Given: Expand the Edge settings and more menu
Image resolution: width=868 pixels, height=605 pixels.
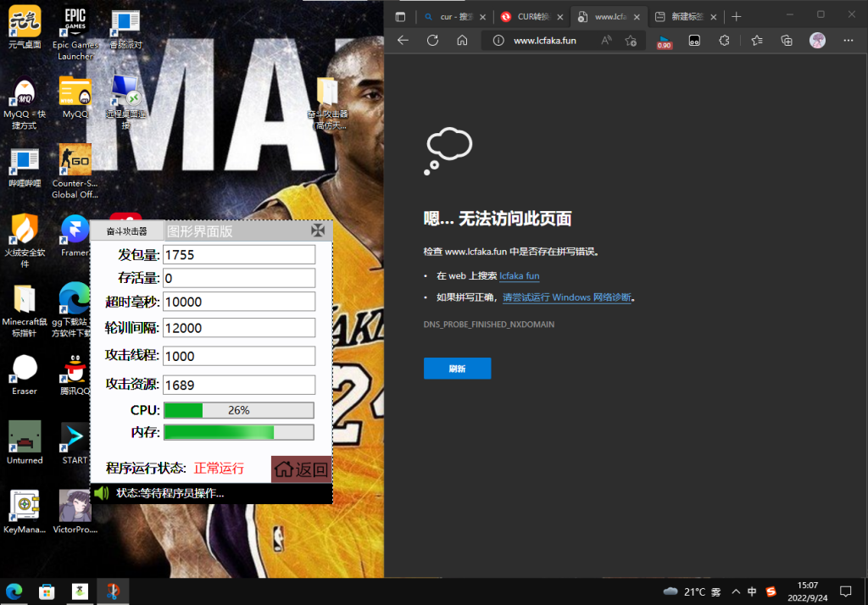Looking at the screenshot, I should pyautogui.click(x=846, y=40).
